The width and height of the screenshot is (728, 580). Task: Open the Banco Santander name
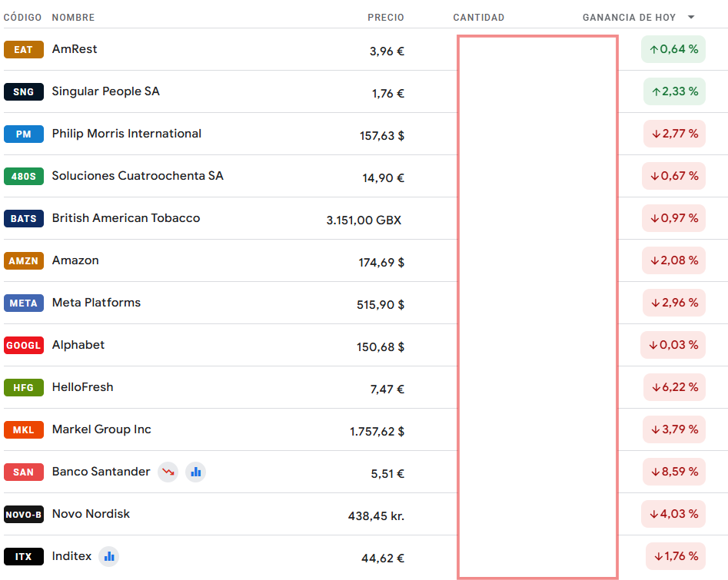[101, 472]
